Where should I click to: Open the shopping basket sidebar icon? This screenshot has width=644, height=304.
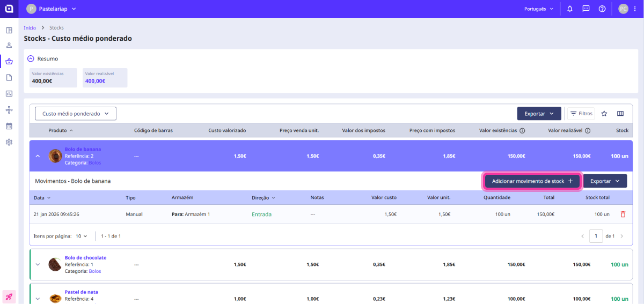(x=9, y=61)
